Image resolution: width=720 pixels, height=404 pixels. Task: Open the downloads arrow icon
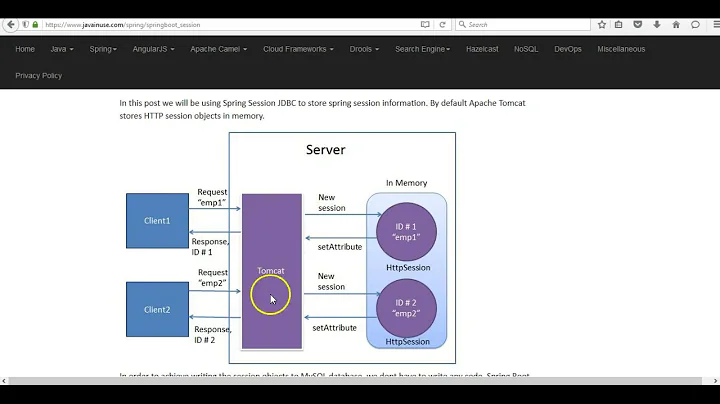click(x=657, y=24)
